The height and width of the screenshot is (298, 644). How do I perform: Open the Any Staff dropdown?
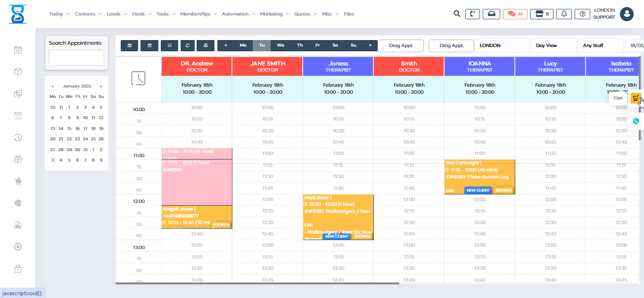coord(600,46)
